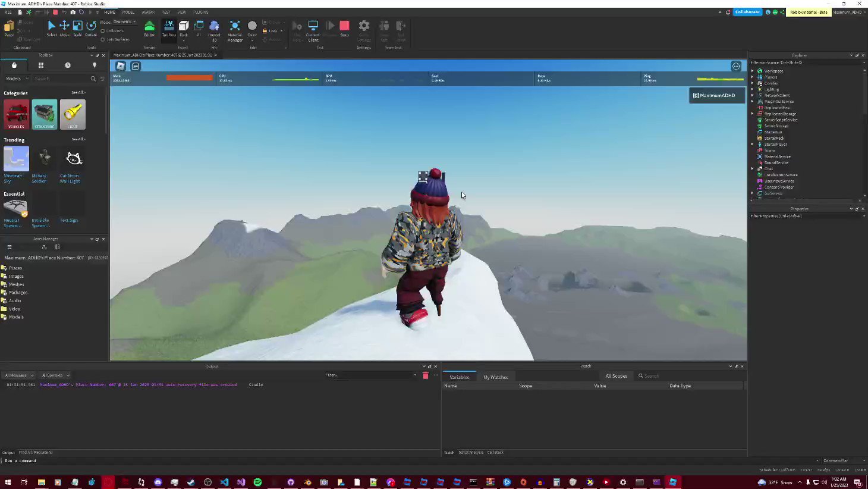868x489 pixels.
Task: Open the Material Manager
Action: [x=235, y=31]
